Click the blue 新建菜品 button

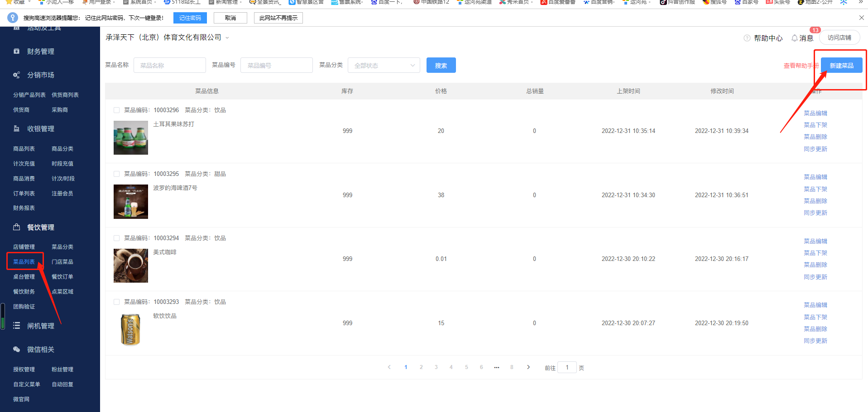point(841,66)
